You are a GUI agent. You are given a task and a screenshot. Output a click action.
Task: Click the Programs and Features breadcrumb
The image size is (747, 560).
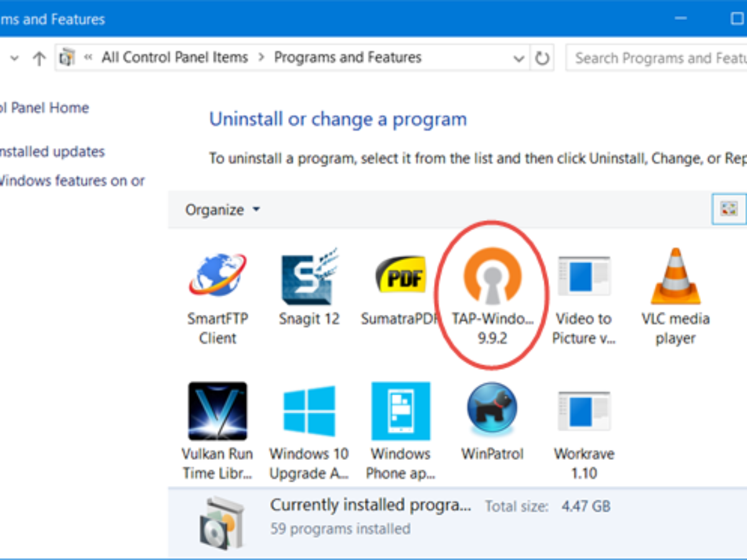click(x=348, y=57)
